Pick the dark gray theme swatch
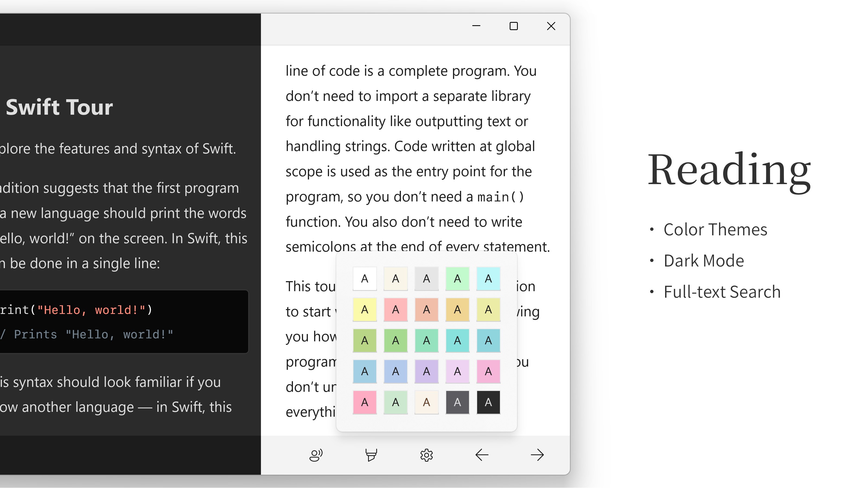The width and height of the screenshot is (868, 488). click(x=457, y=402)
